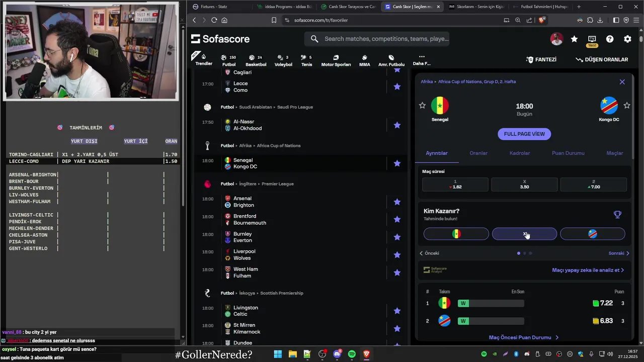Go to browser home page icon
The image size is (644, 362).
tap(224, 20)
